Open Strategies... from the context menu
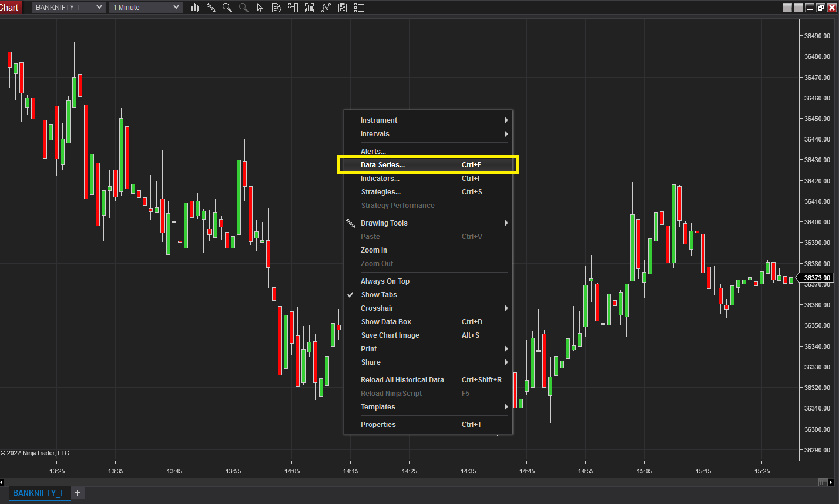 pyautogui.click(x=428, y=192)
